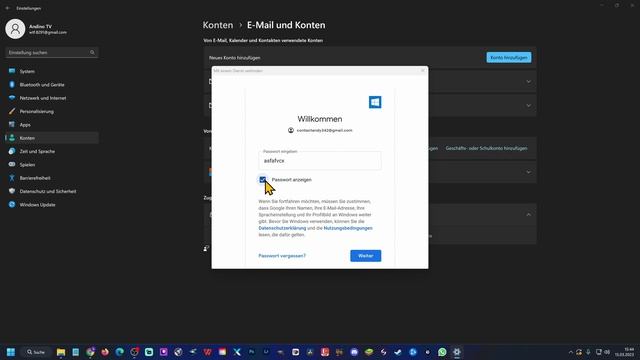Uncheck Passwort anzeigen checkbox
The width and height of the screenshot is (640, 360).
coord(262,180)
